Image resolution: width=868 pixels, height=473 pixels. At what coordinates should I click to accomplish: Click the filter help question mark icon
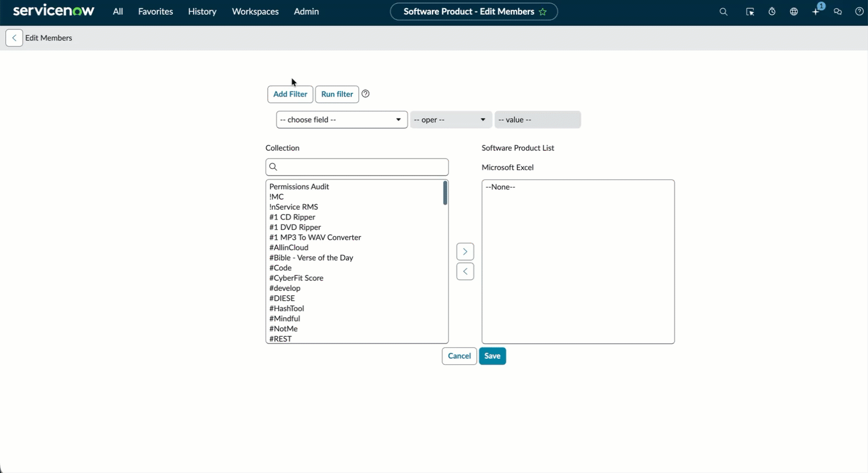point(365,94)
